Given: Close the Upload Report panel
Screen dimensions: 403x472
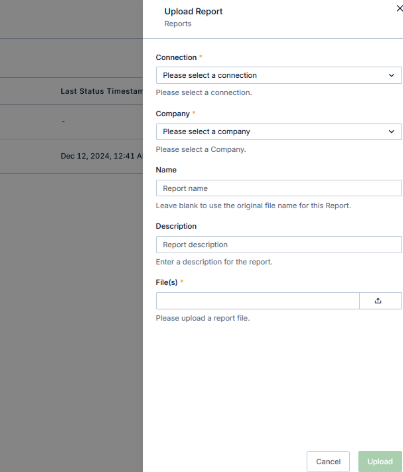Looking at the screenshot, I should pos(399,8).
